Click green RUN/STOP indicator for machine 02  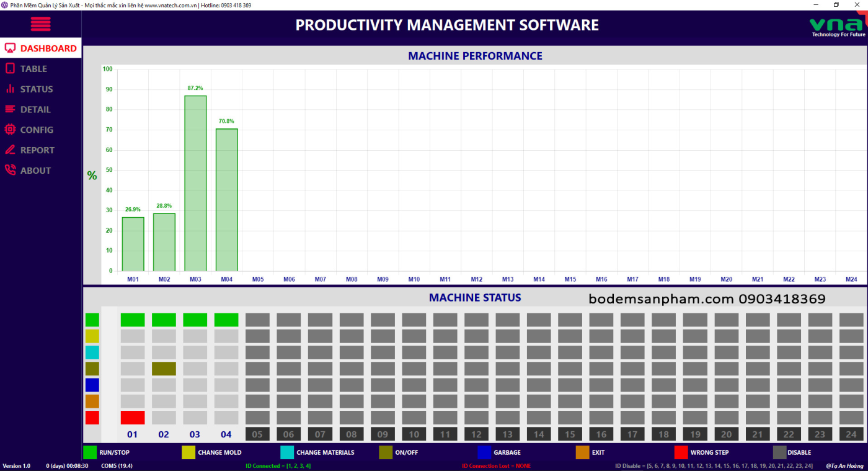pos(164,320)
